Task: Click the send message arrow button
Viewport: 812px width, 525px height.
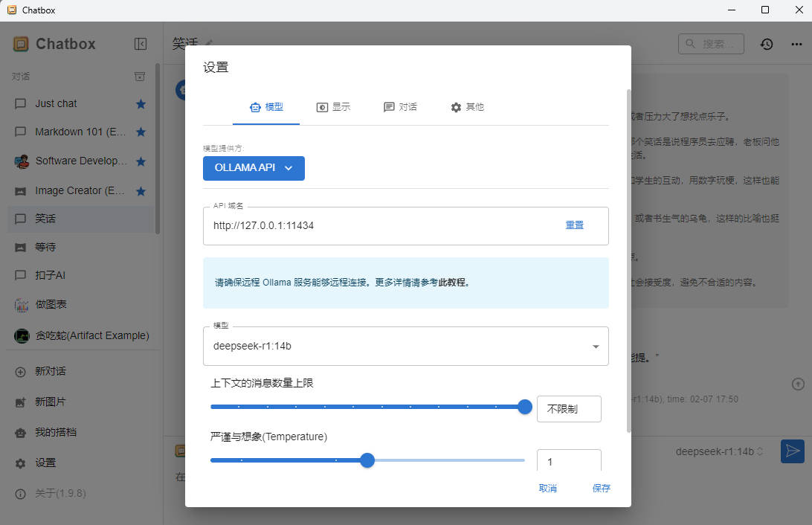Action: pos(793,451)
